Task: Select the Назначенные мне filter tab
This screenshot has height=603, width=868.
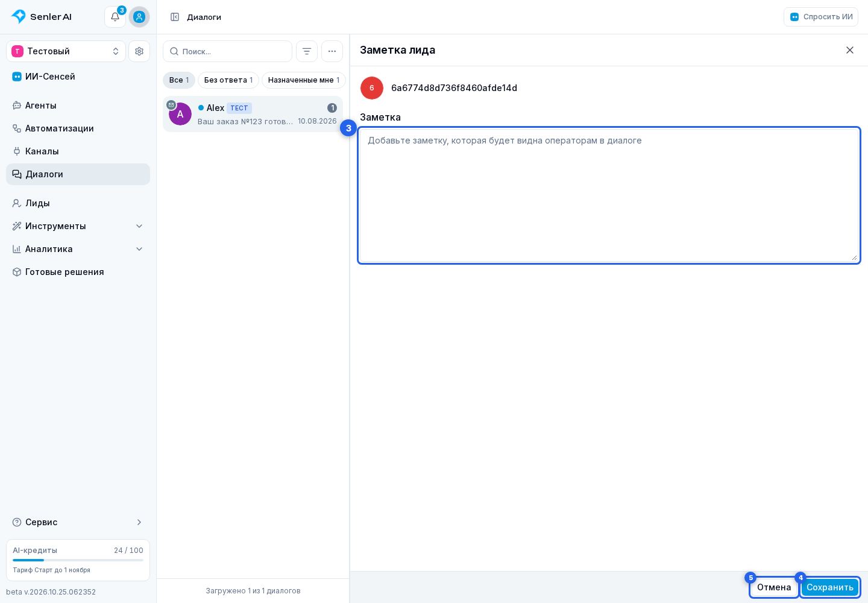Action: click(304, 80)
